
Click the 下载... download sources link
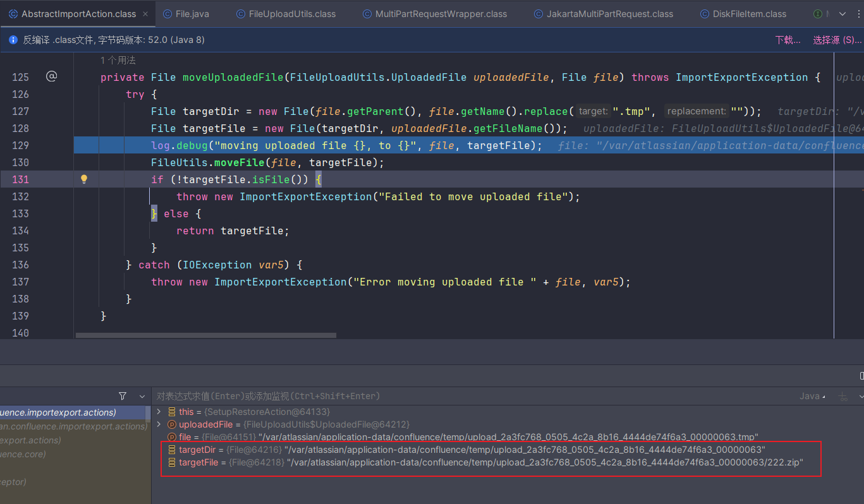tap(788, 40)
